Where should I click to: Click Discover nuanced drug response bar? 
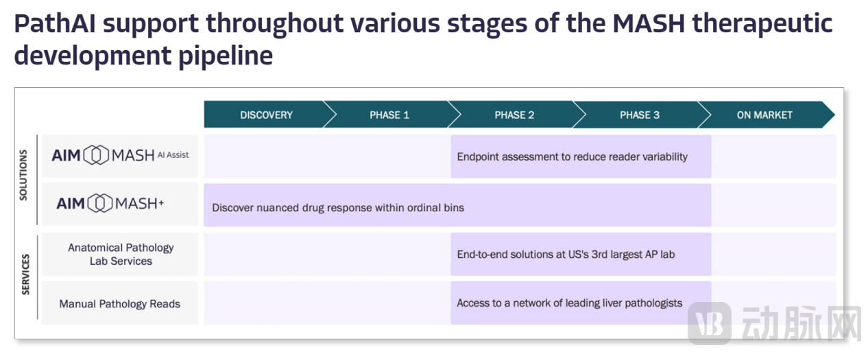tap(457, 205)
